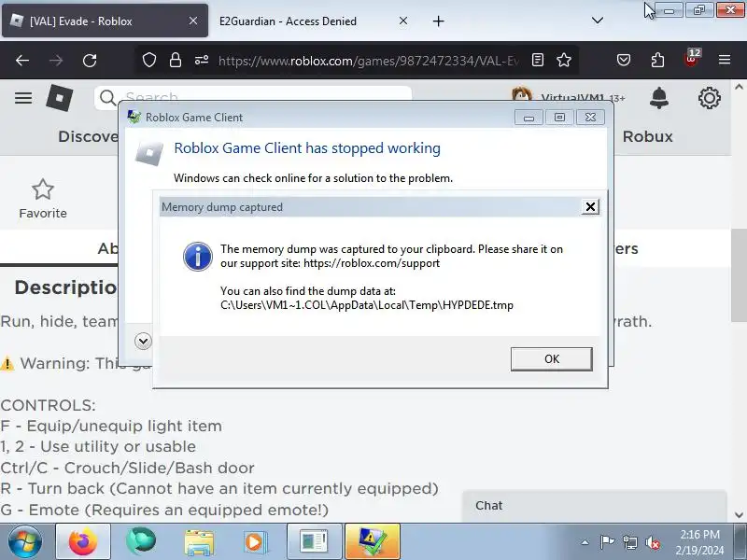747x560 pixels.
Task: Open the Firefox application hamburger menu
Action: click(725, 60)
